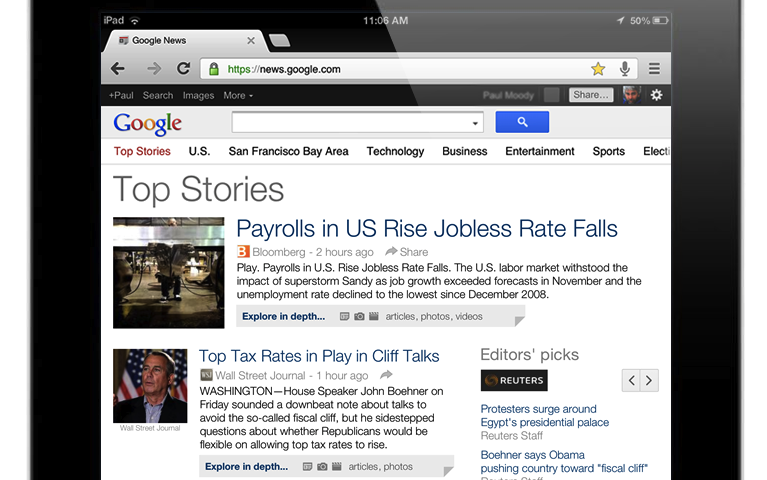The width and height of the screenshot is (767, 480).
Task: Click Wall Street Journal source icon
Action: click(x=206, y=375)
